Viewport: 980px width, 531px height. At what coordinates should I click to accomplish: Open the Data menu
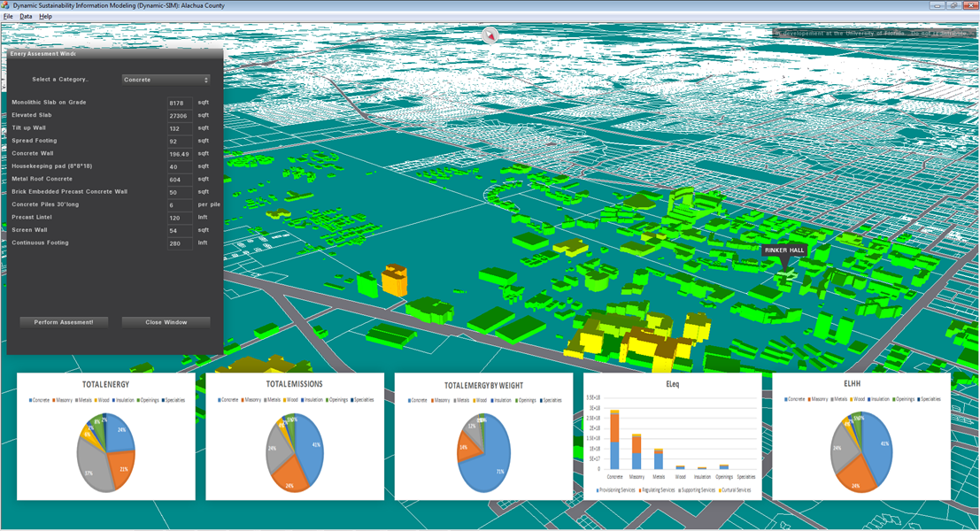point(26,16)
